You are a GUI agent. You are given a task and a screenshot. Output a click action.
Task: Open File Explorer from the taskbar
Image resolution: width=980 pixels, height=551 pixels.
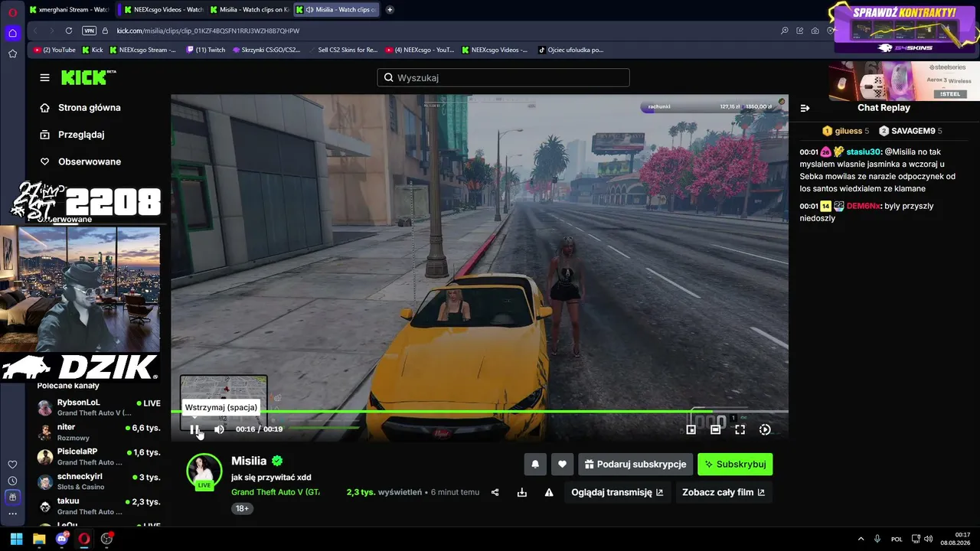point(39,539)
